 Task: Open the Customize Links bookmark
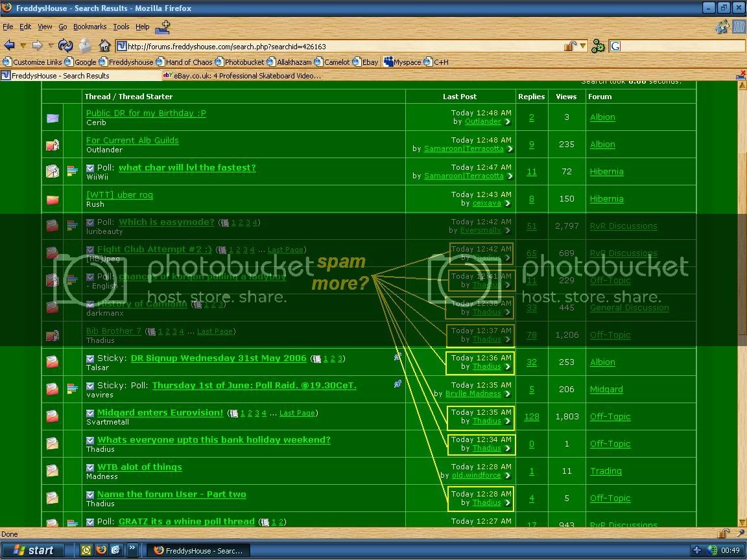pos(32,62)
